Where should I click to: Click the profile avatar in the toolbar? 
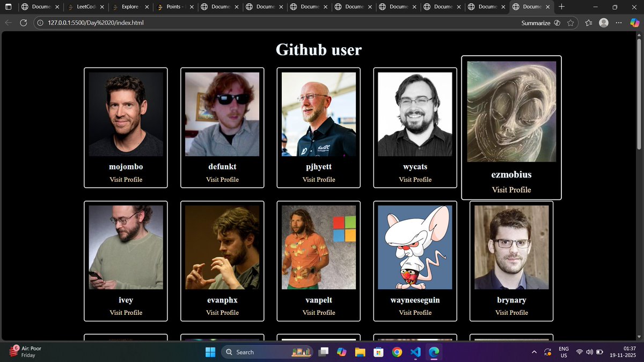pyautogui.click(x=603, y=23)
